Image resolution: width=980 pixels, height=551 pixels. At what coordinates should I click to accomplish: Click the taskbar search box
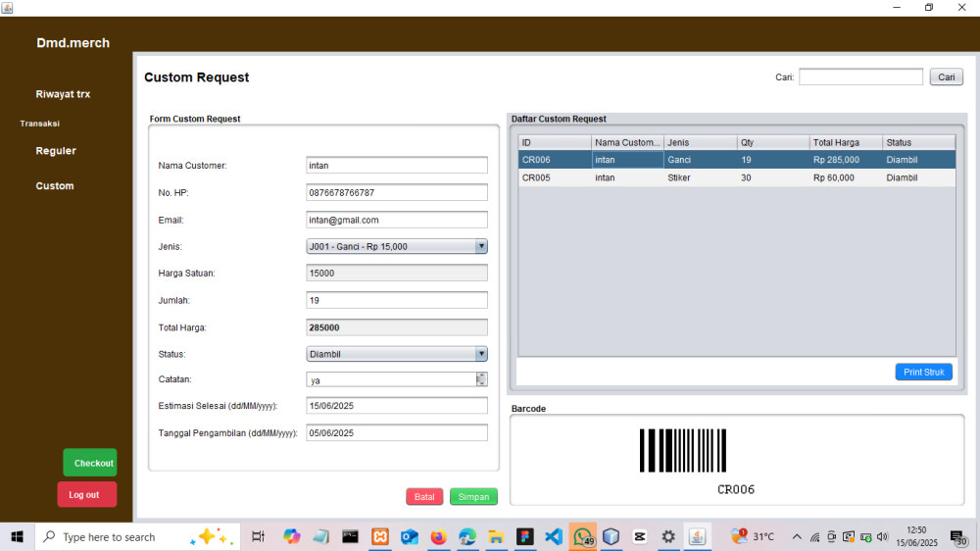point(137,536)
